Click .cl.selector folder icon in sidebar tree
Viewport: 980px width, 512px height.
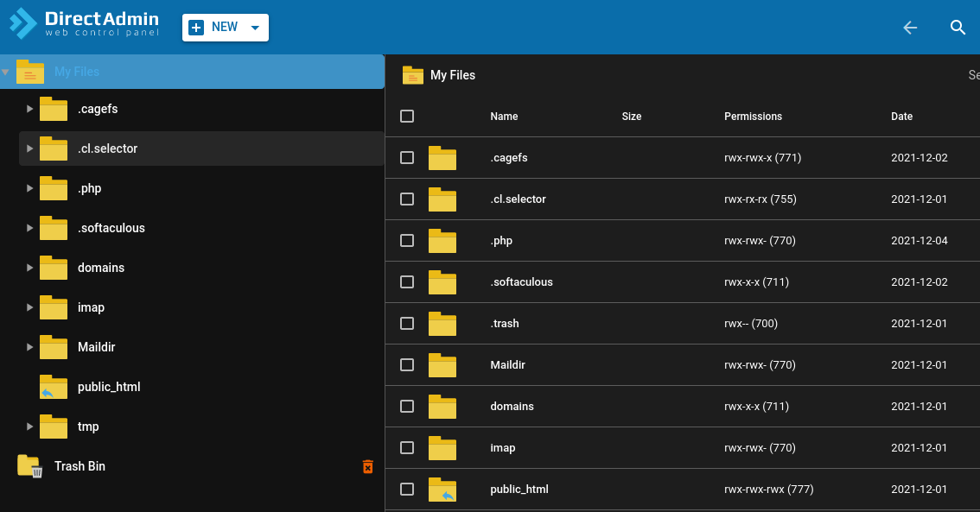pyautogui.click(x=53, y=149)
